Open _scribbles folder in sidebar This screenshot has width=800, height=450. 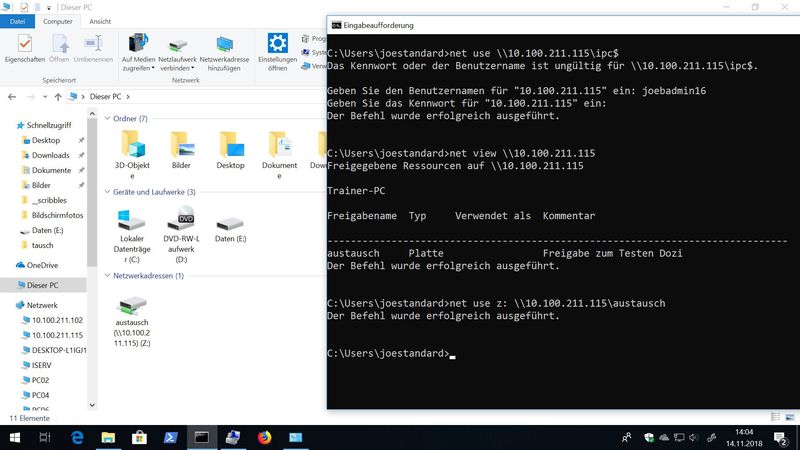[x=49, y=201]
